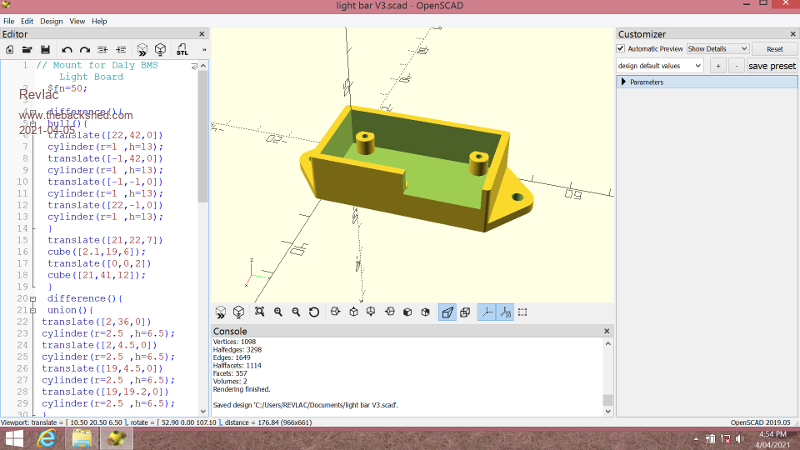Open the Design menu
The height and width of the screenshot is (450, 800).
(x=50, y=20)
